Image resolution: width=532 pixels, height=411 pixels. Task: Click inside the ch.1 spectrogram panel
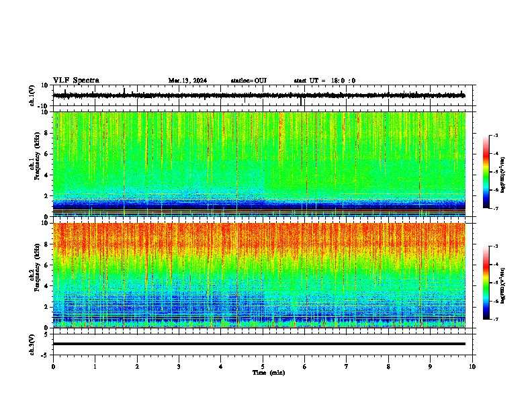coord(259,164)
